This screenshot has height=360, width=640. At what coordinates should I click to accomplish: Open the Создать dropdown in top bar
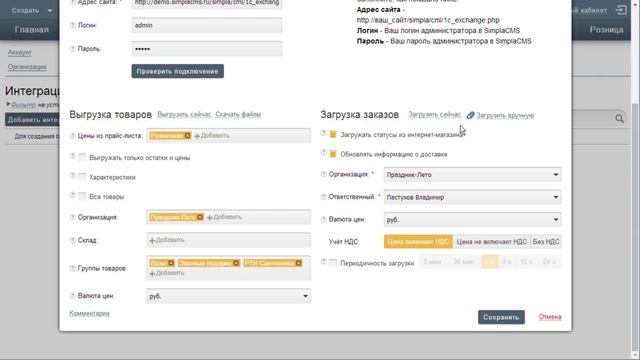point(32,10)
